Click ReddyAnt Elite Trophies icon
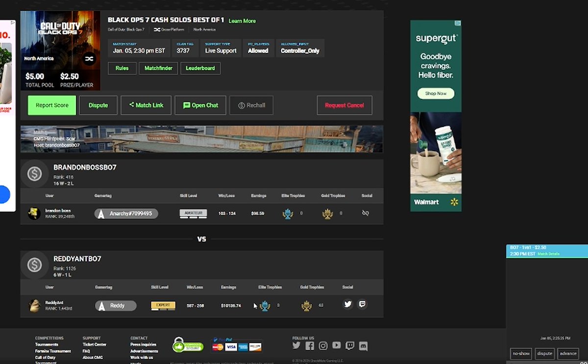The height and width of the screenshot is (364, 588). click(x=265, y=306)
